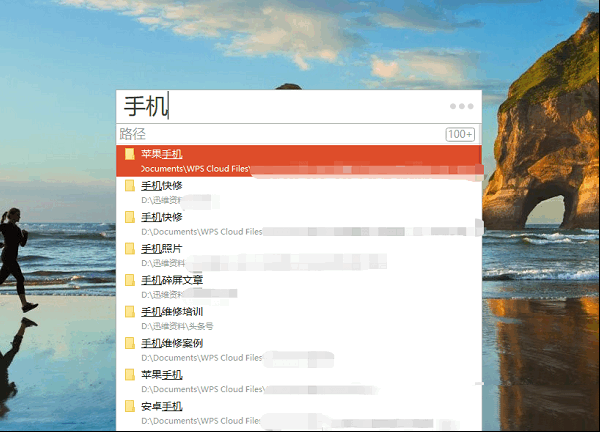Click folder icon of non-highlighted 苹果手机 result

pyautogui.click(x=129, y=374)
